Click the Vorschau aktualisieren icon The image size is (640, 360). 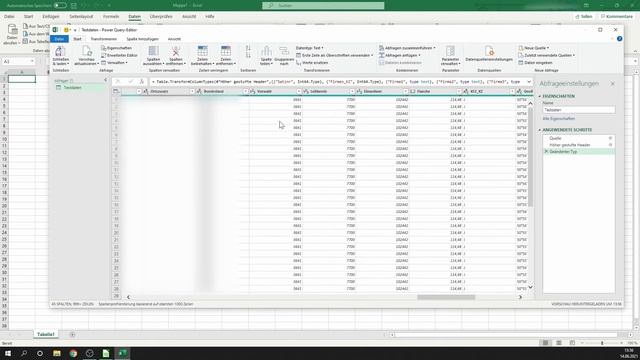(87, 51)
